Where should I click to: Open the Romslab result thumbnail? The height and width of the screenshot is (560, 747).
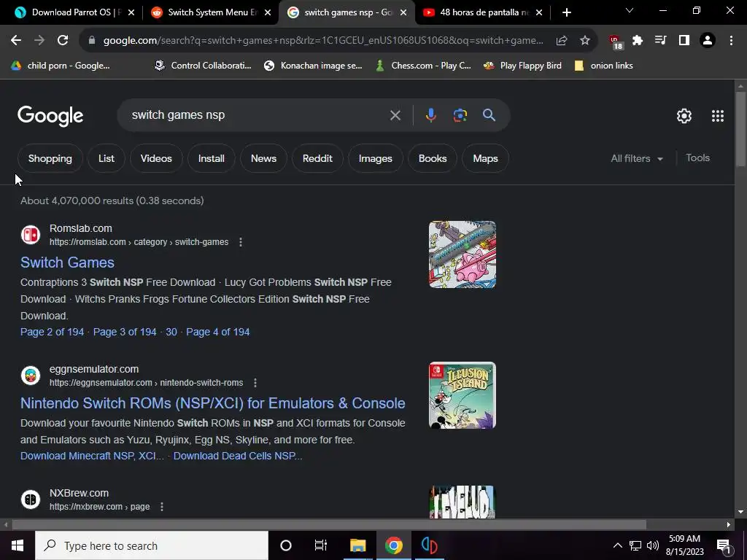462,254
